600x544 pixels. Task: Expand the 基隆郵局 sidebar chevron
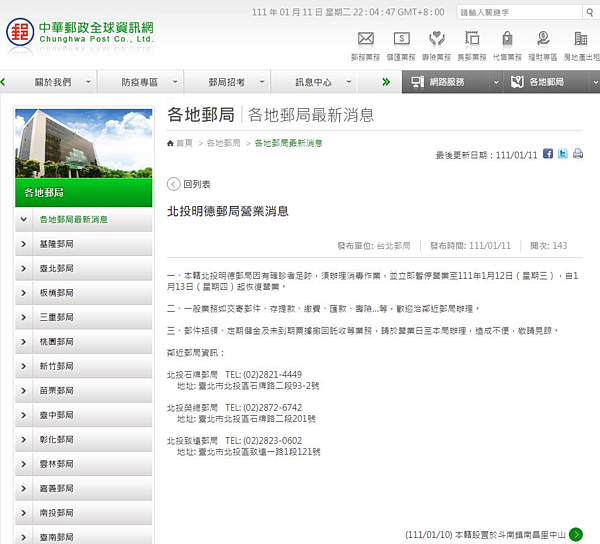pos(24,244)
